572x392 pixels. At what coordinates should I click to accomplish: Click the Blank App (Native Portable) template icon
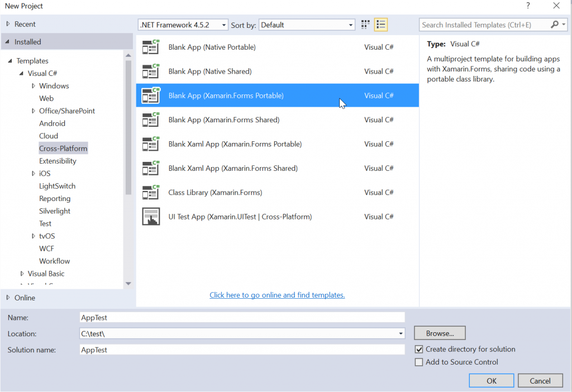coord(151,47)
